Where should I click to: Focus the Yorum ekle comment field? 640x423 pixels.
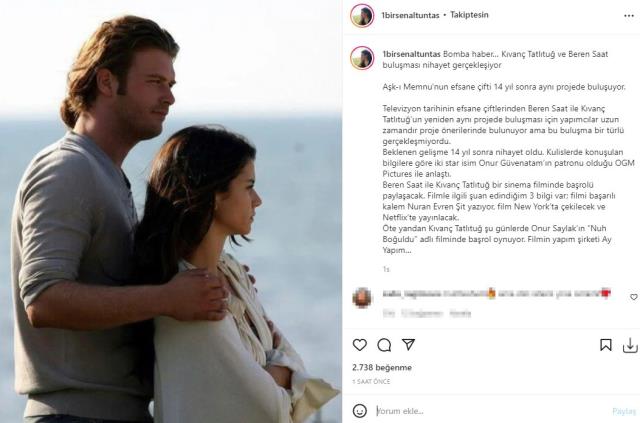tap(492, 411)
